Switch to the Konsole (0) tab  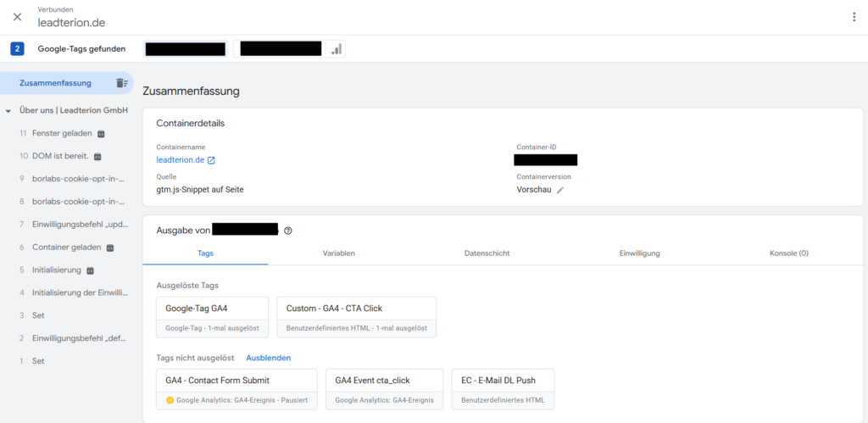pyautogui.click(x=789, y=253)
